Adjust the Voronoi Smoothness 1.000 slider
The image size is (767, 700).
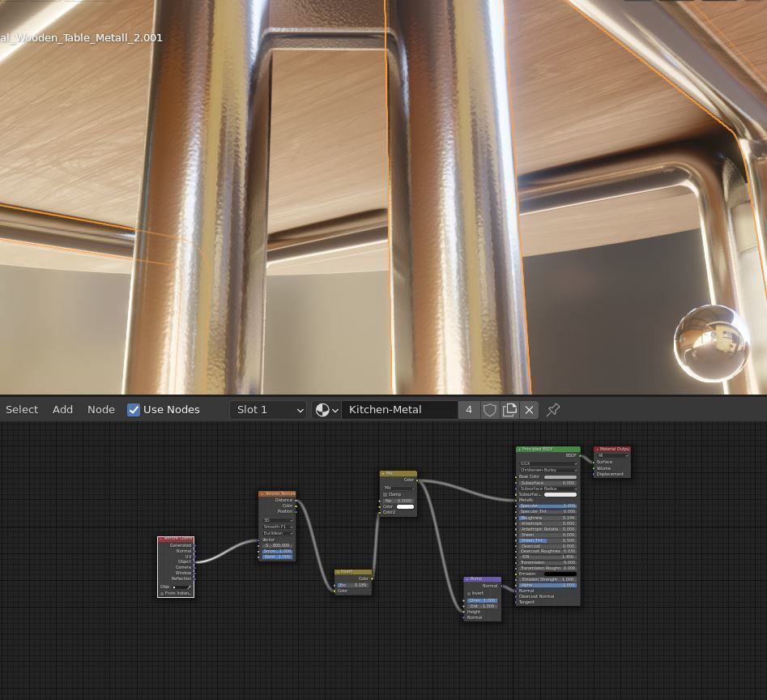click(278, 551)
